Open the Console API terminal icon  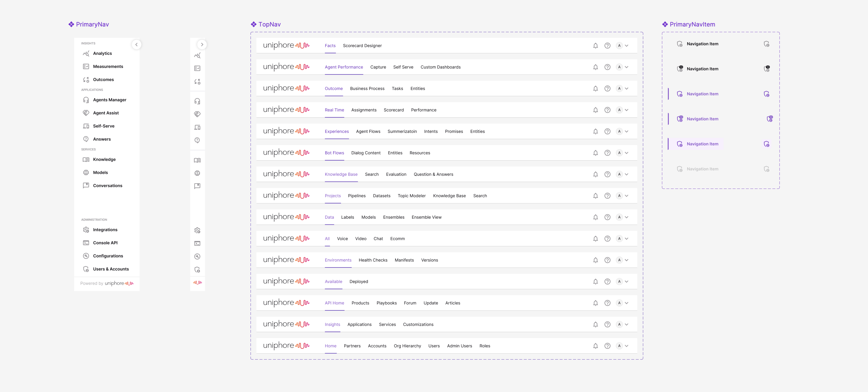(x=86, y=243)
